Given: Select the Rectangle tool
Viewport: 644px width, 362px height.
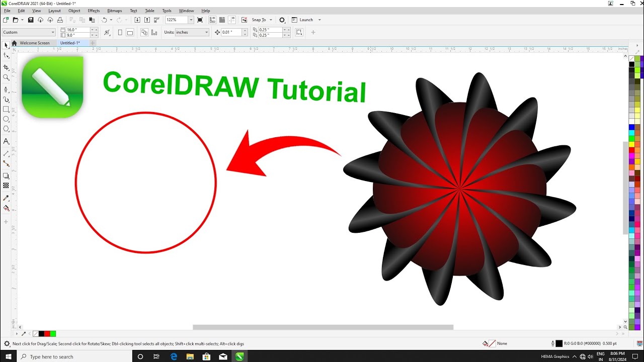Looking at the screenshot, I should (6, 109).
